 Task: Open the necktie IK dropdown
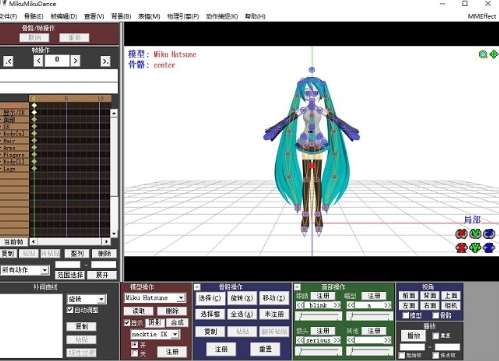coord(175,334)
